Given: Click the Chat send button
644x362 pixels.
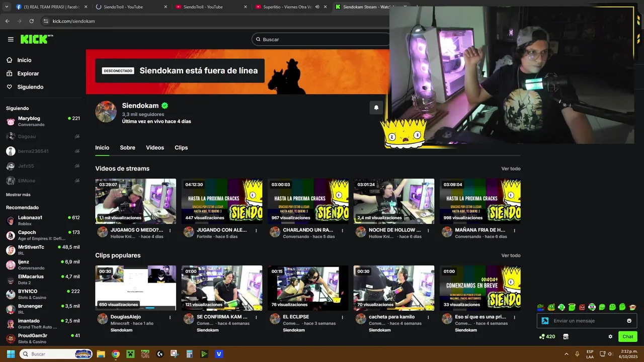Looking at the screenshot, I should 628,337.
